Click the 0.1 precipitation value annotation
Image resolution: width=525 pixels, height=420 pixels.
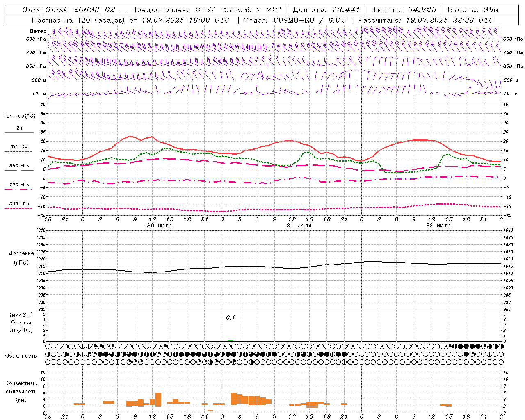231,317
